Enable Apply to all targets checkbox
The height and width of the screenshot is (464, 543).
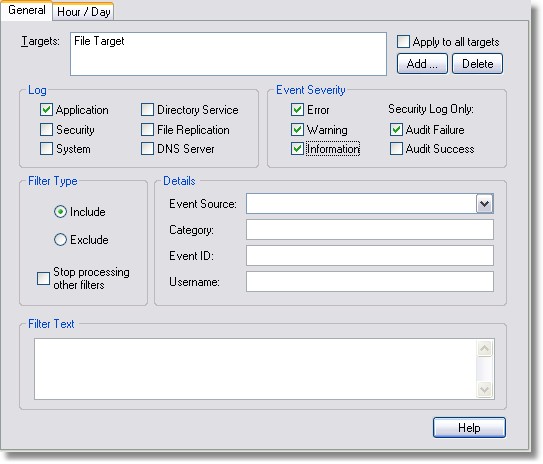(403, 42)
